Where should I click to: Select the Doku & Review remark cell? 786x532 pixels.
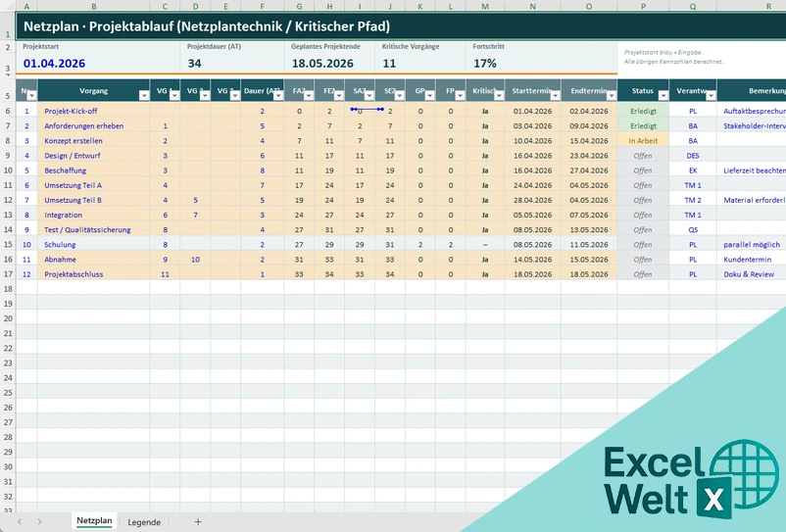click(x=752, y=274)
